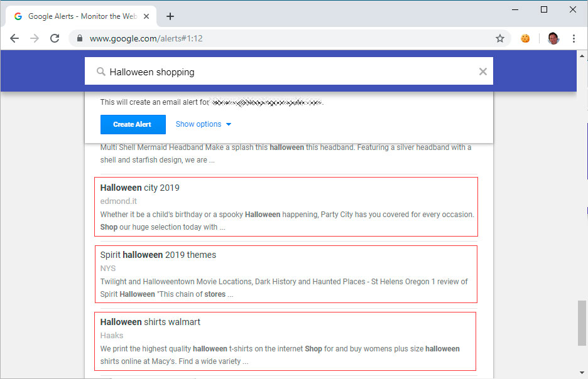Image resolution: width=588 pixels, height=379 pixels.
Task: View site info via the padlock icon
Action: [80, 38]
